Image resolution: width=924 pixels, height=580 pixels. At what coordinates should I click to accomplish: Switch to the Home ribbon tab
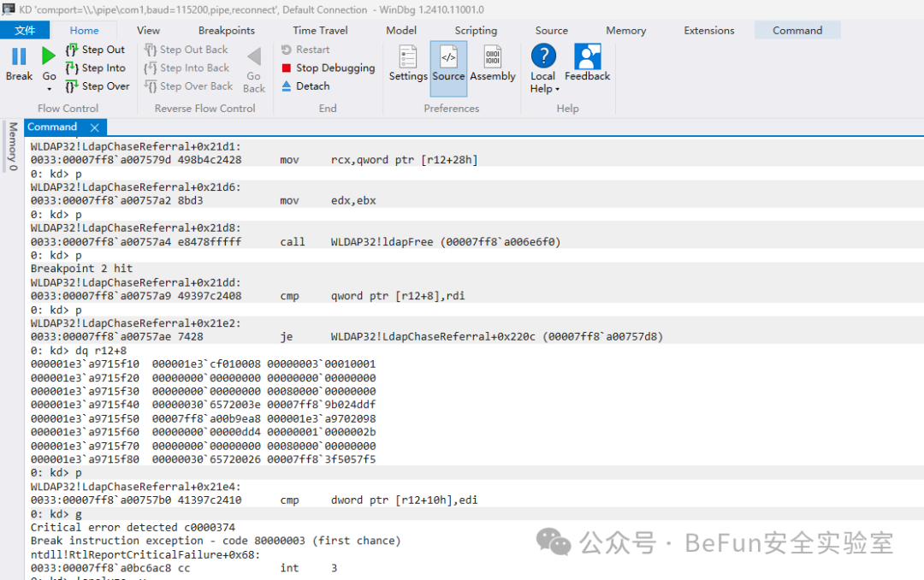pyautogui.click(x=84, y=30)
